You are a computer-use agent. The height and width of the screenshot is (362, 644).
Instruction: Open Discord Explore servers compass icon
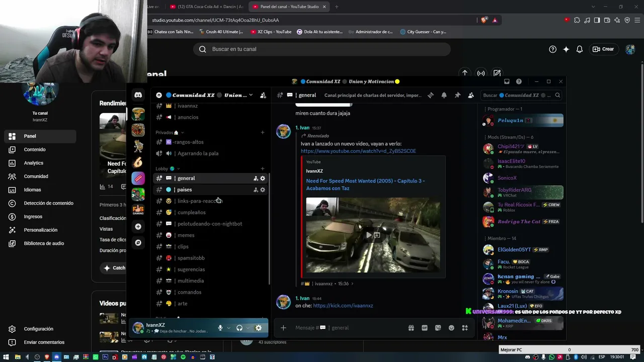pyautogui.click(x=138, y=243)
